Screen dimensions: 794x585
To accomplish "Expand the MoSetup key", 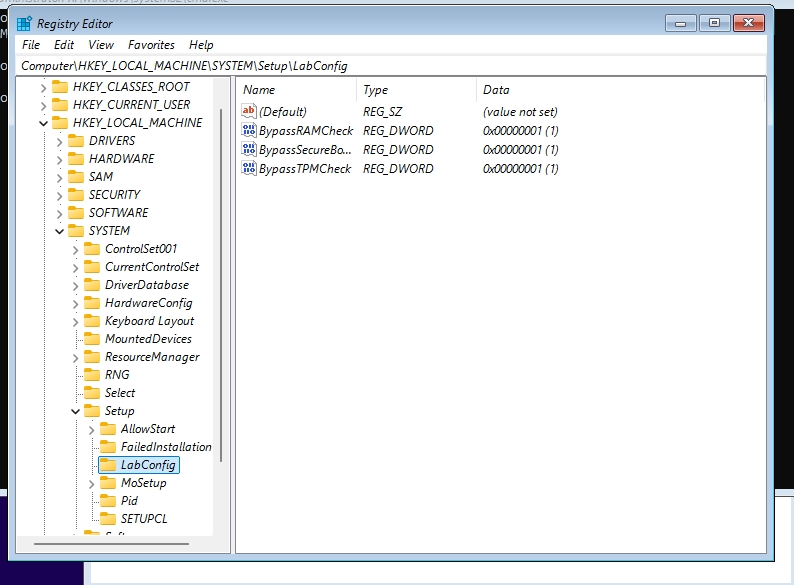I will (x=92, y=484).
